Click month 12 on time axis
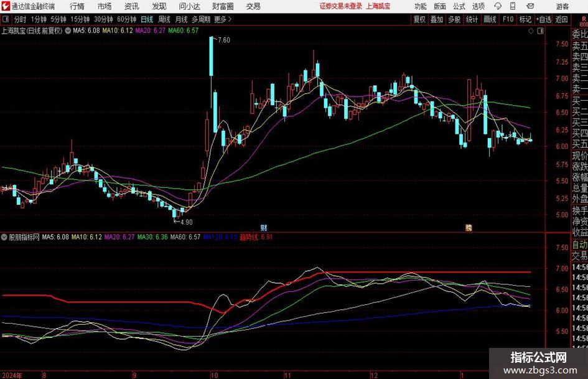The width and height of the screenshot is (588, 379). [x=374, y=375]
